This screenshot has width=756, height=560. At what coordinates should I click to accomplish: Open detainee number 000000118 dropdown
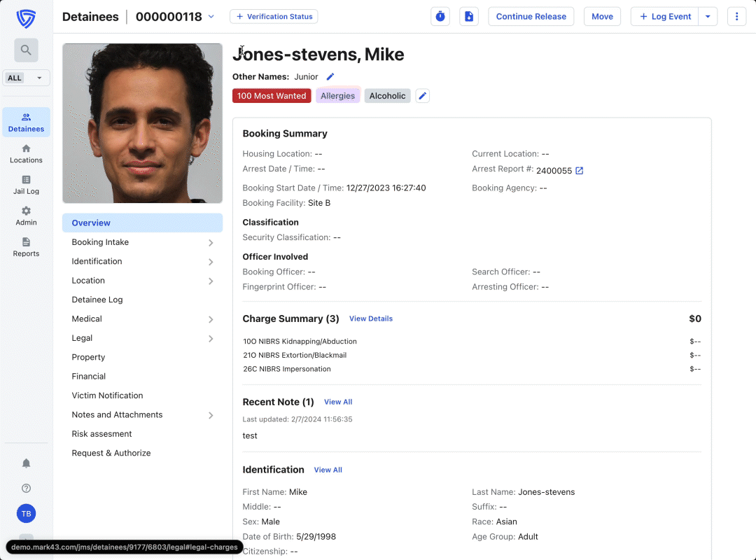[211, 17]
